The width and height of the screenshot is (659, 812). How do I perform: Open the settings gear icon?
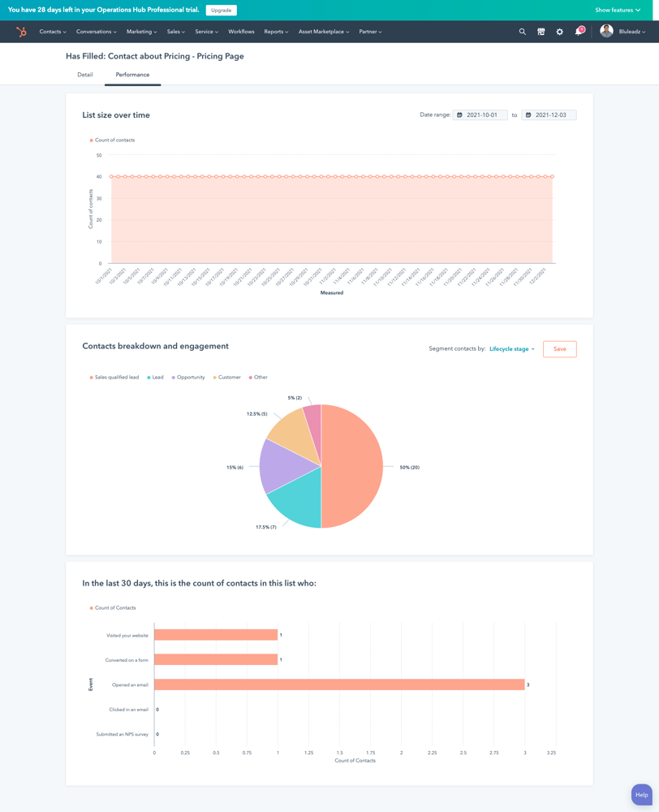(558, 31)
